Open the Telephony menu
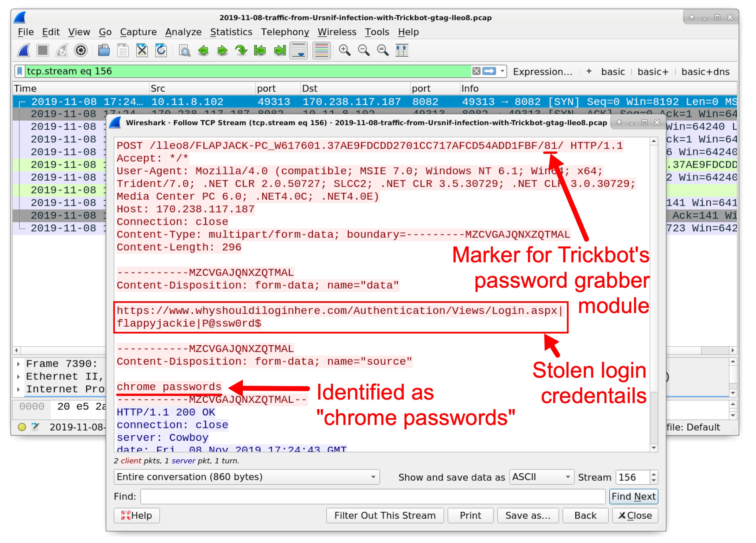Viewport: 756px width, 543px height. [285, 32]
